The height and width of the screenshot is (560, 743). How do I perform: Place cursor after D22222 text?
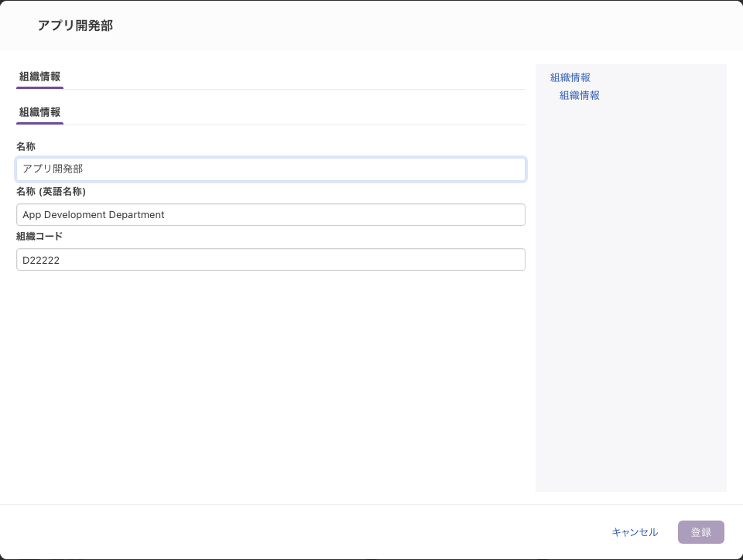point(60,260)
